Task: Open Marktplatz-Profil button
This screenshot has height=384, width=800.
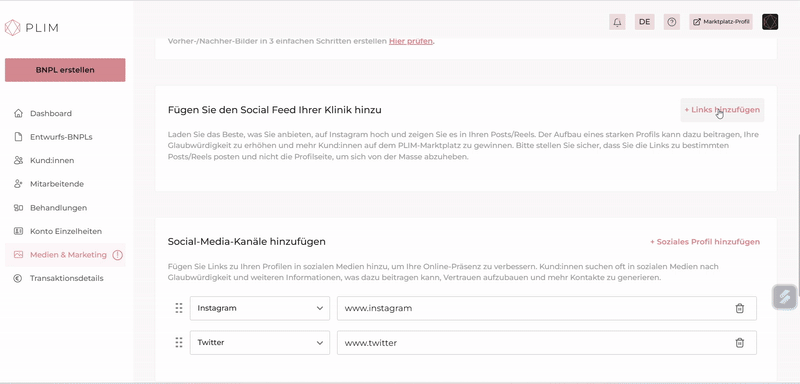Action: click(721, 22)
